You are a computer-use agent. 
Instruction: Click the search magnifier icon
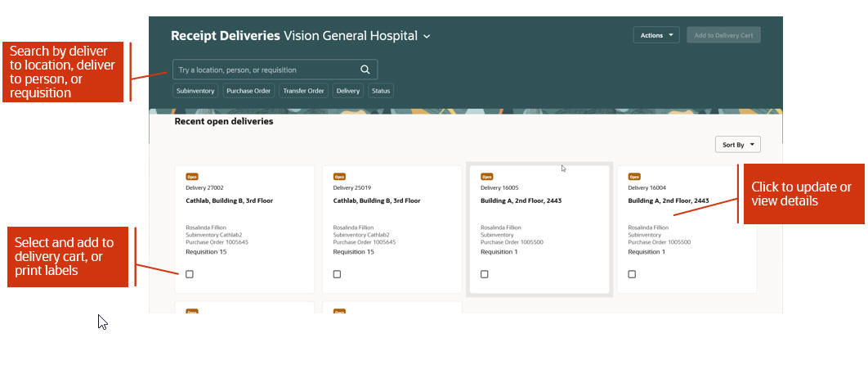pos(365,70)
